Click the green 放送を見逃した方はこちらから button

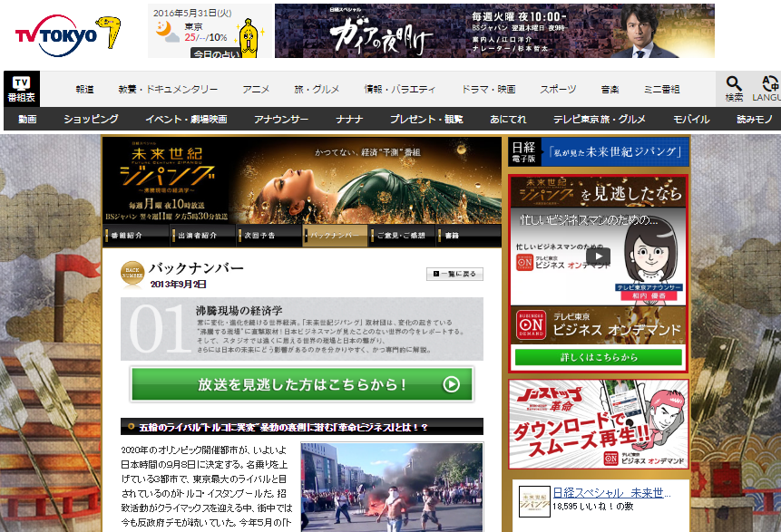[302, 384]
